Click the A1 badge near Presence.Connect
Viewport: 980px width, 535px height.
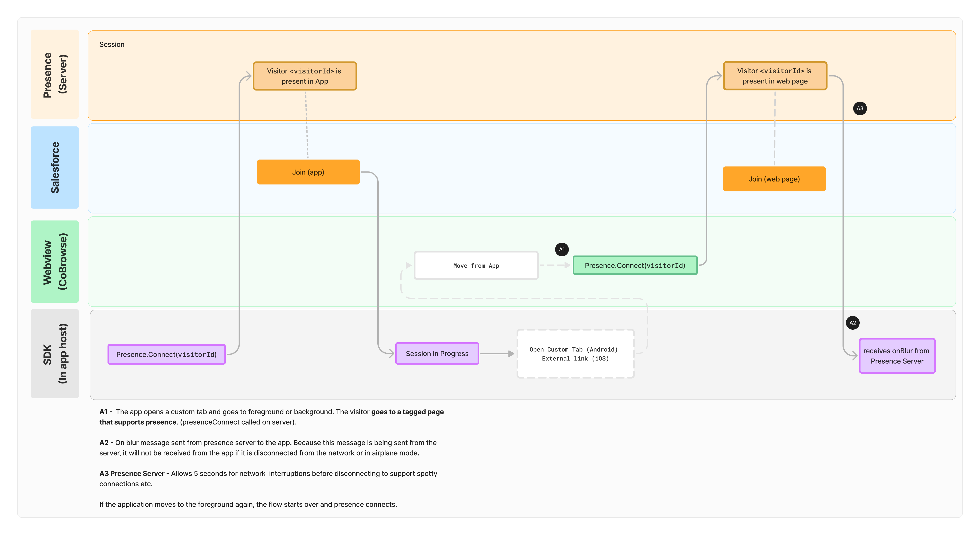pos(562,249)
